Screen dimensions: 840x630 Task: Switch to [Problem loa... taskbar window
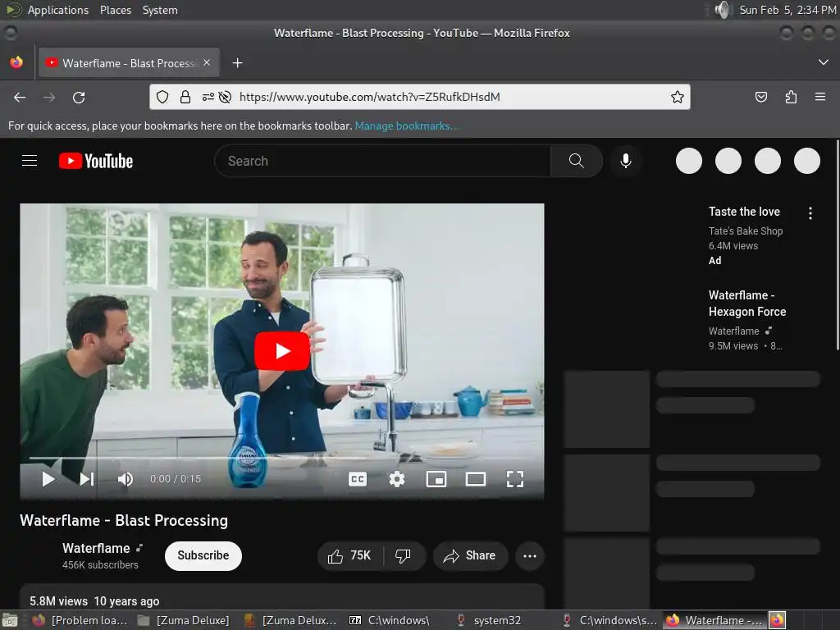click(80, 620)
